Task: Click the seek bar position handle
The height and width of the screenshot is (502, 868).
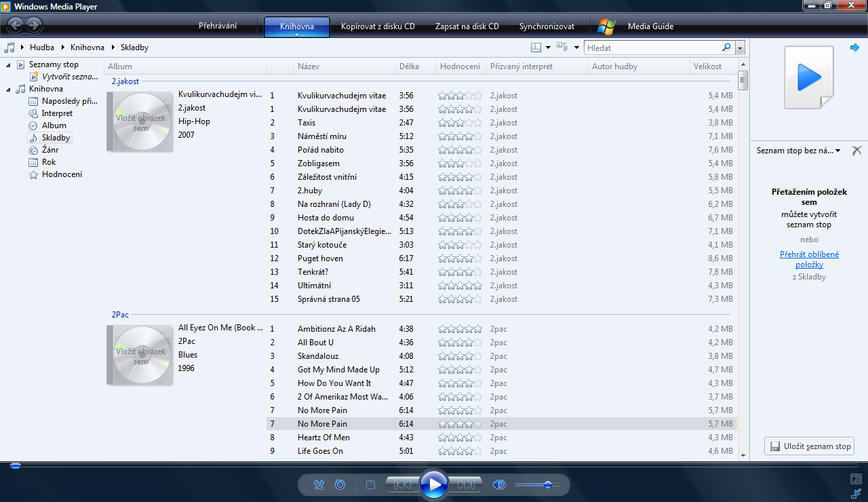Action: 15,465
